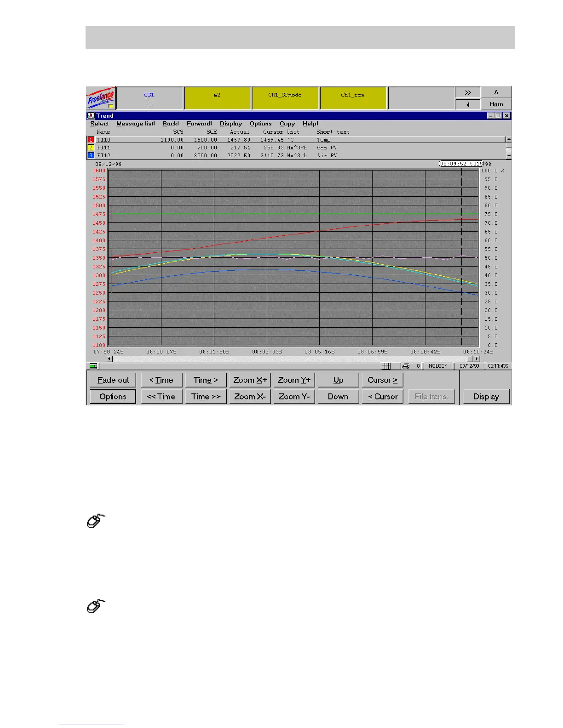Click the < Cursor button

pyautogui.click(x=382, y=397)
